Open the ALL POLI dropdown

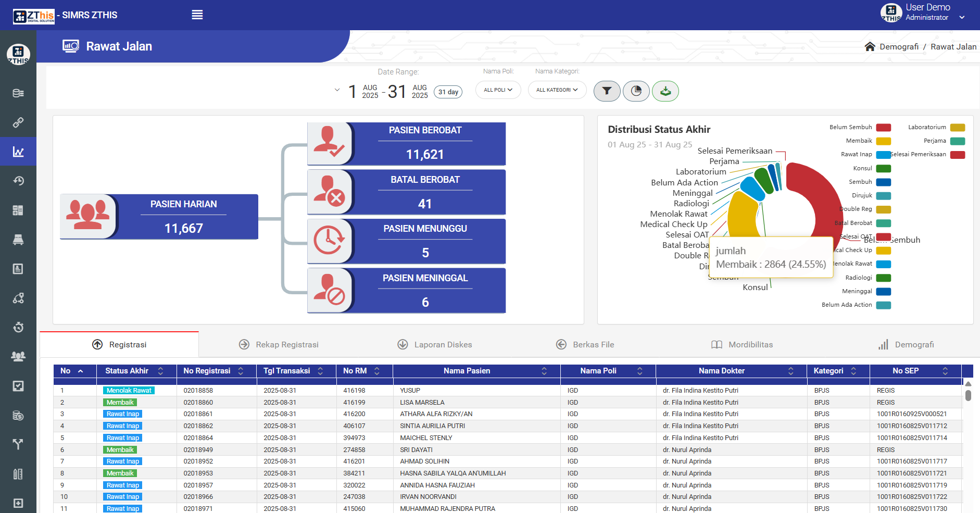click(x=498, y=90)
